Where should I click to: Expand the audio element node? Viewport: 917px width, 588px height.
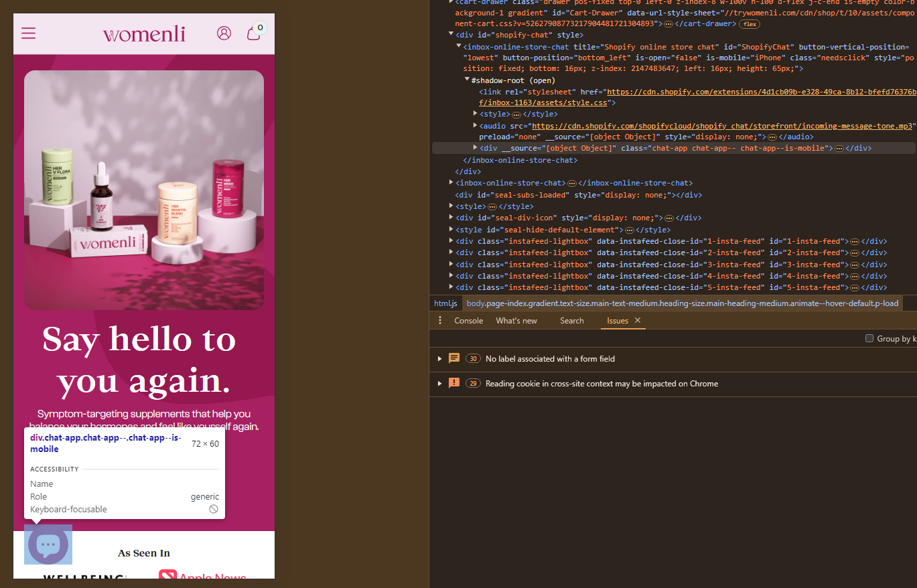475,125
